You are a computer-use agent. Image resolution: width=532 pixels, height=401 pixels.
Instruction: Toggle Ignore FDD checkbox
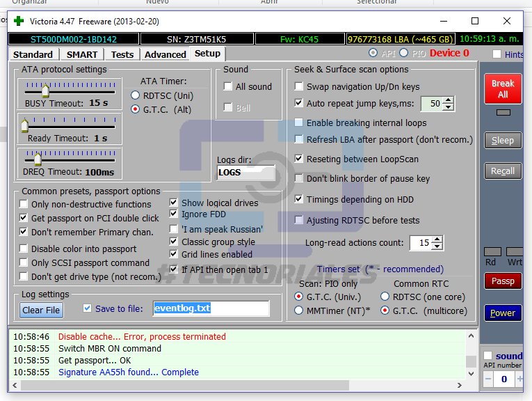click(x=173, y=214)
